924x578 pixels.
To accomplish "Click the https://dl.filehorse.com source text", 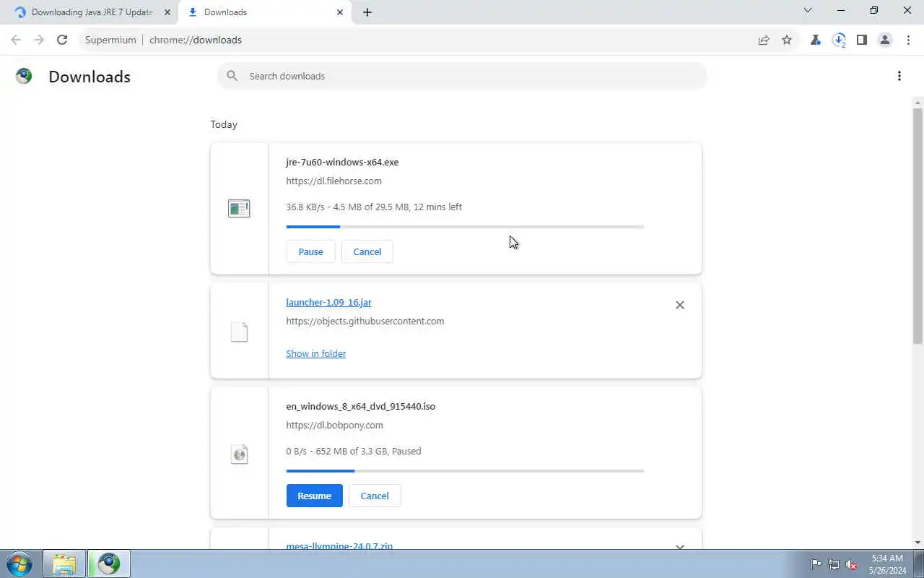I will tap(334, 181).
